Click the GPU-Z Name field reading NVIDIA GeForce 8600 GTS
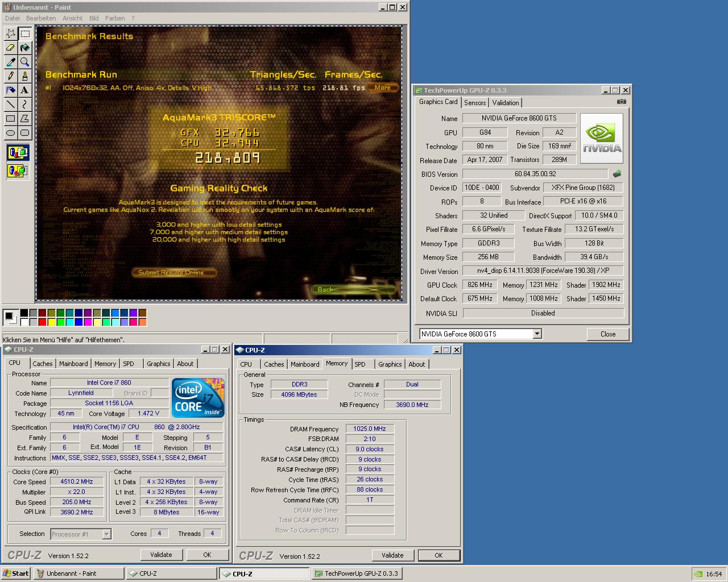Image resolution: width=728 pixels, height=582 pixels. click(519, 118)
